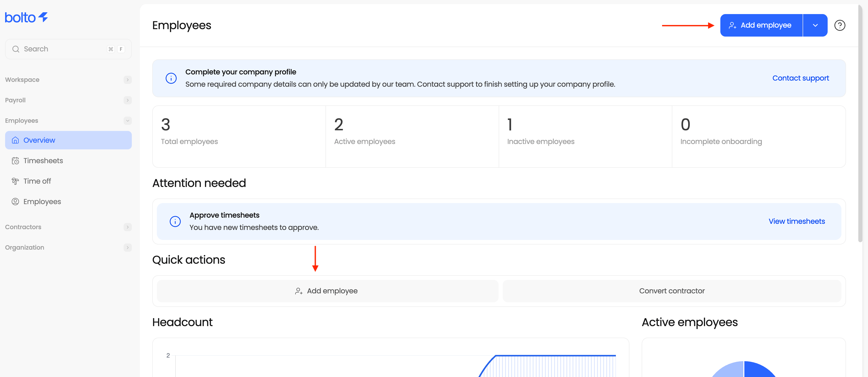Click the blue Add employee button
This screenshot has height=377, width=868.
761,25
